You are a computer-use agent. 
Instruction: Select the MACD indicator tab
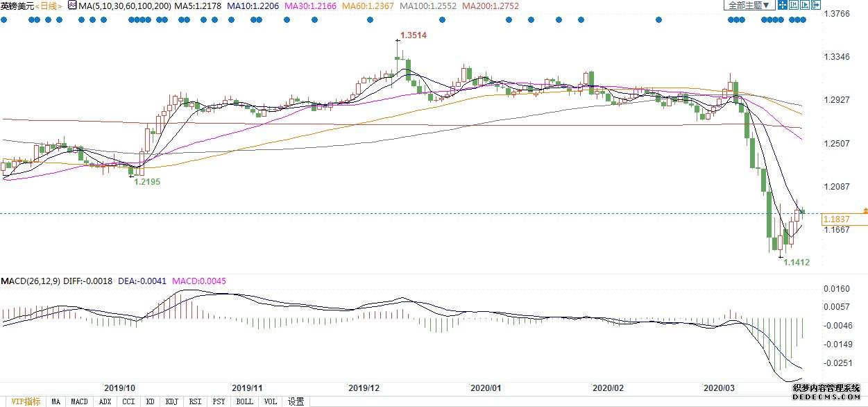(x=80, y=401)
